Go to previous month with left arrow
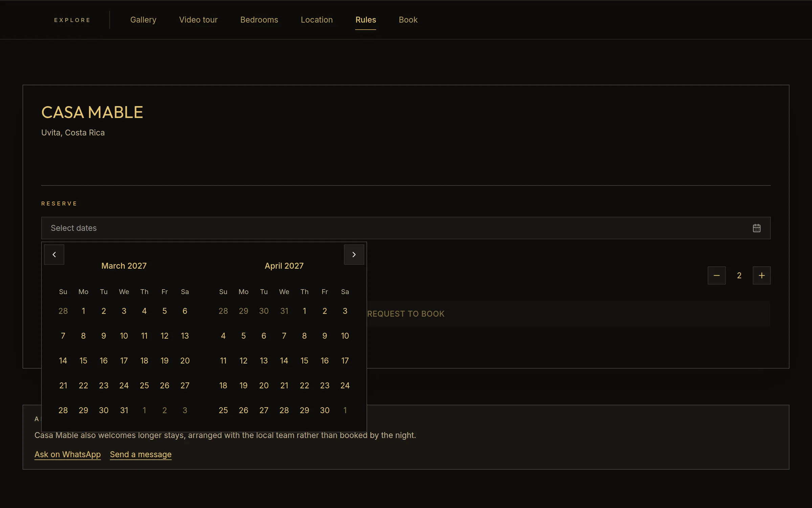Screen dimensions: 812x508 (54, 254)
